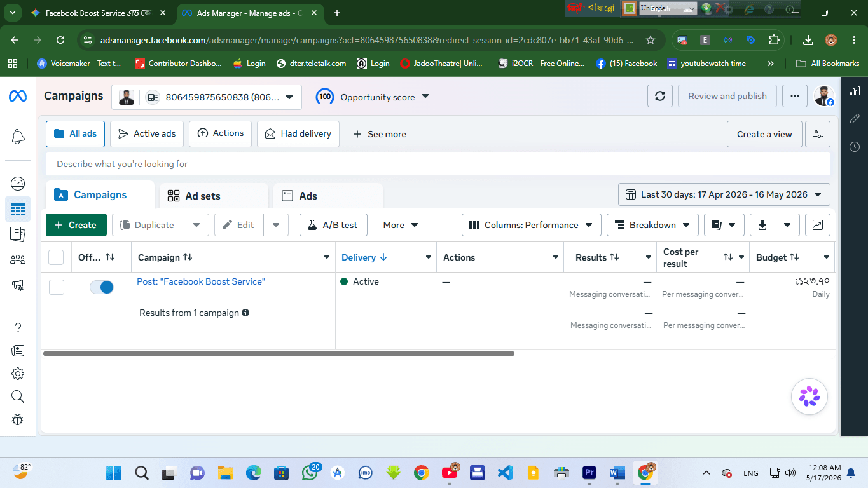Open the Budget column options arrow
This screenshot has height=488, width=868.
tap(827, 257)
